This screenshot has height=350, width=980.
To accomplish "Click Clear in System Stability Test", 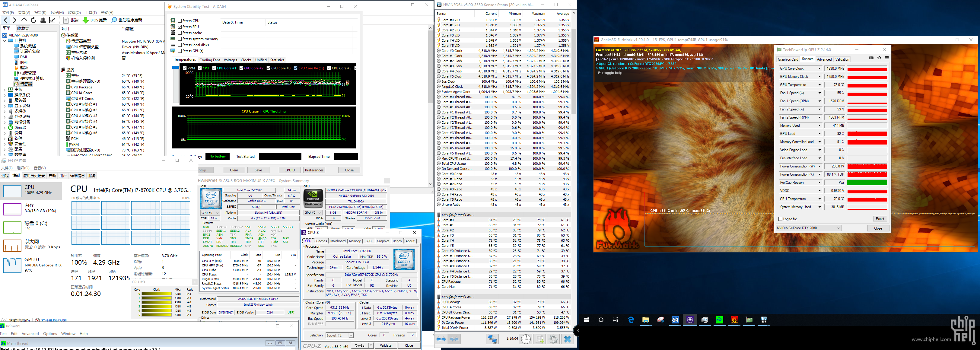I will click(234, 170).
